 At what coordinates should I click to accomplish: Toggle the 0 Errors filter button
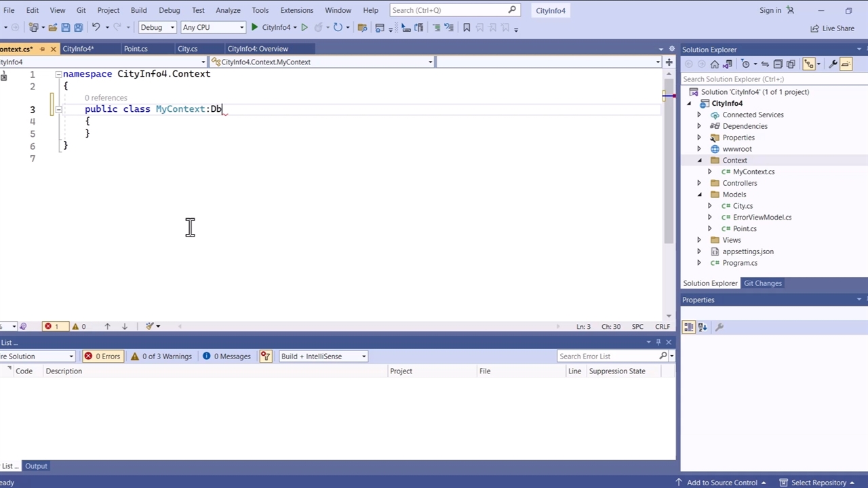102,357
